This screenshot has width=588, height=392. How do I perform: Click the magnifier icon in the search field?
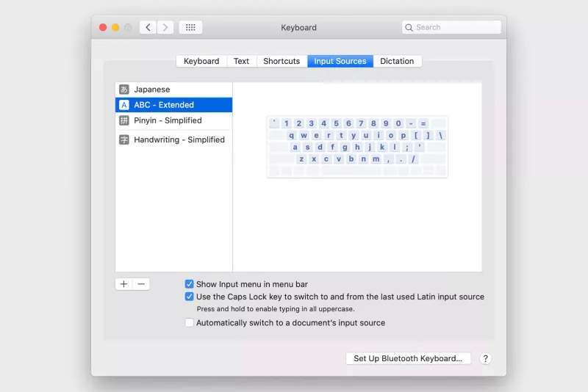point(409,27)
